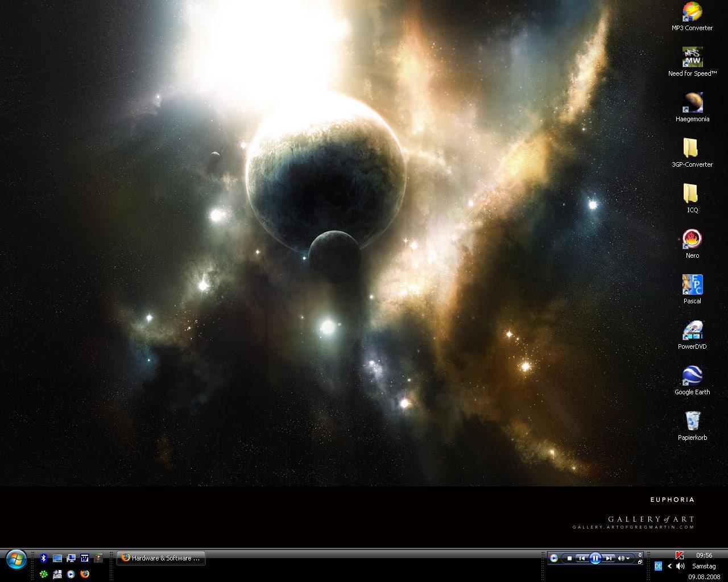728x582 pixels.
Task: Switch to Hardware & Software Firefox window
Action: click(x=161, y=558)
